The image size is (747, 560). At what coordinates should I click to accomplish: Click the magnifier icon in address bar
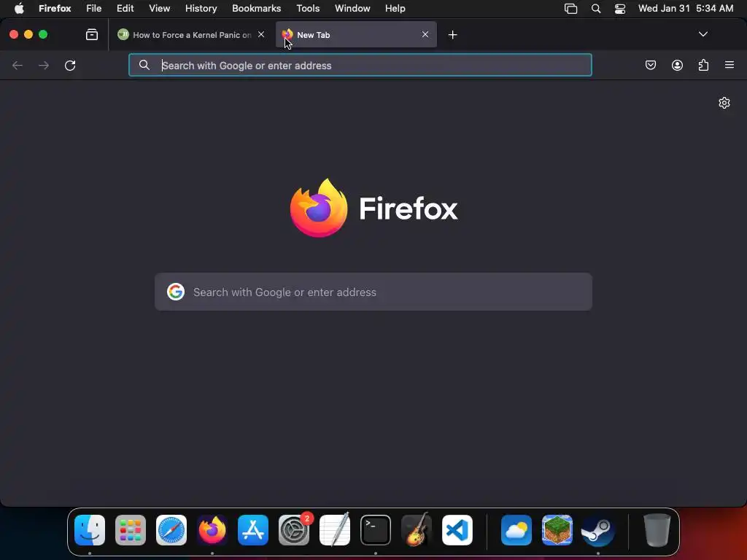tap(144, 65)
